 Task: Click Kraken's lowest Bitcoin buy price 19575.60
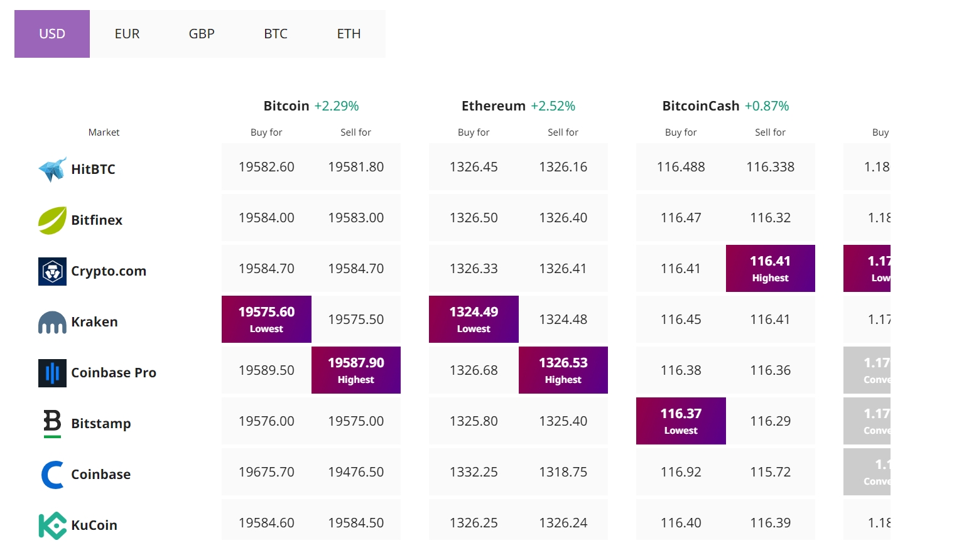tap(266, 319)
